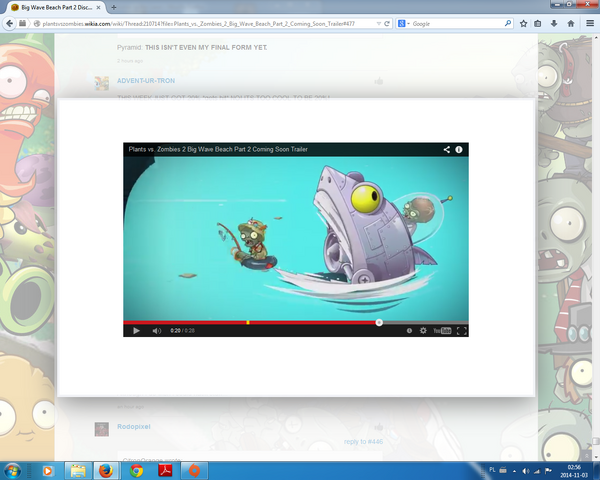Show video info icon

pos(458,149)
